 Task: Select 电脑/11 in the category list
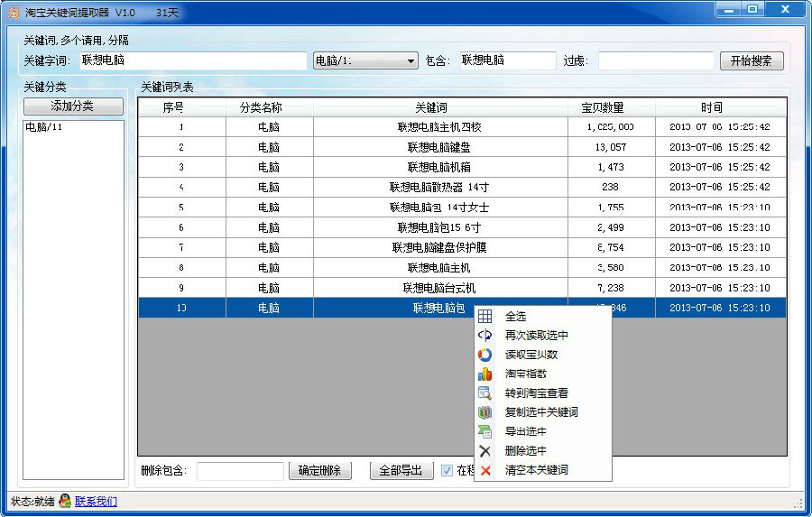point(44,127)
